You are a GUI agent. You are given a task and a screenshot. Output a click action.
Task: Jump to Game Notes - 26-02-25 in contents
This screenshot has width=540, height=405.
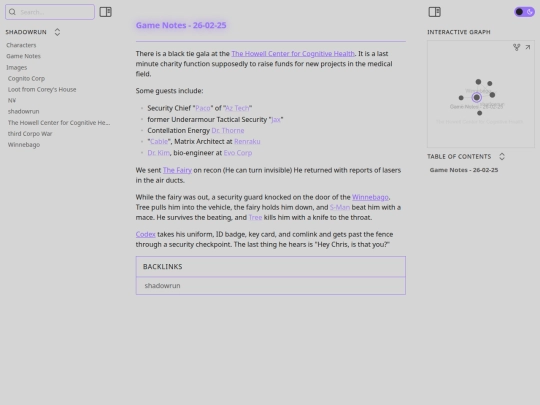click(464, 170)
